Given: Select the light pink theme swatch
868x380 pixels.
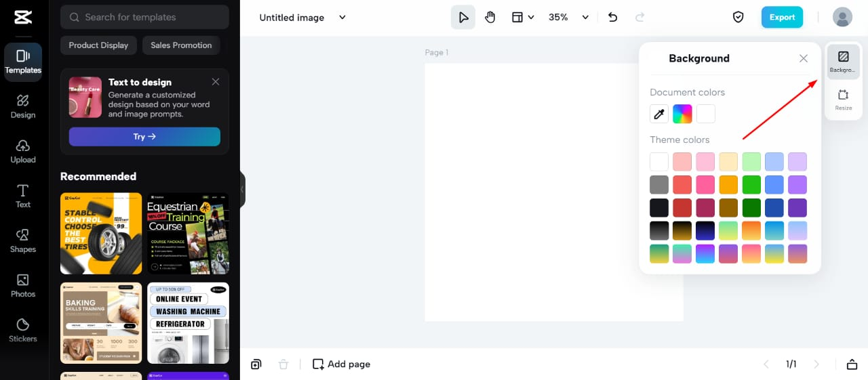Looking at the screenshot, I should coord(682,162).
